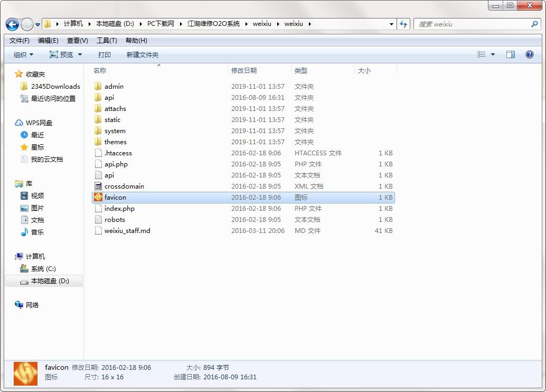Image resolution: width=546 pixels, height=392 pixels.
Task: Open the address bar history dropdown
Action: tap(391, 24)
